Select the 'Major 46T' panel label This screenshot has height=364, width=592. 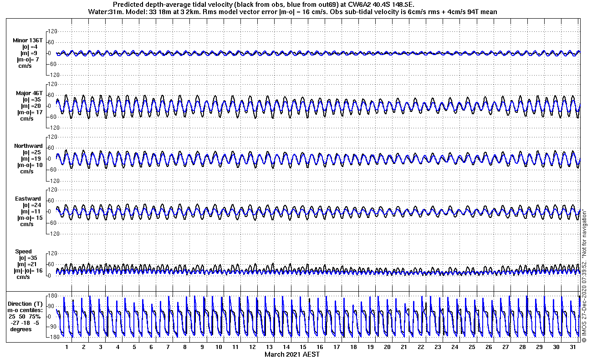pyautogui.click(x=29, y=93)
